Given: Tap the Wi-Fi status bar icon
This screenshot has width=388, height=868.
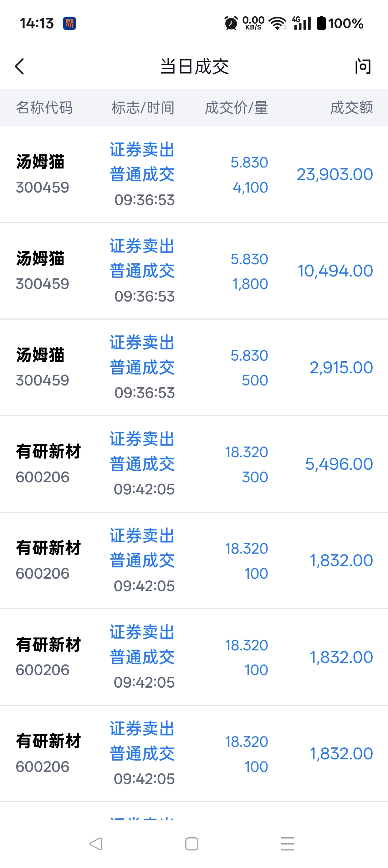Looking at the screenshot, I should [278, 23].
